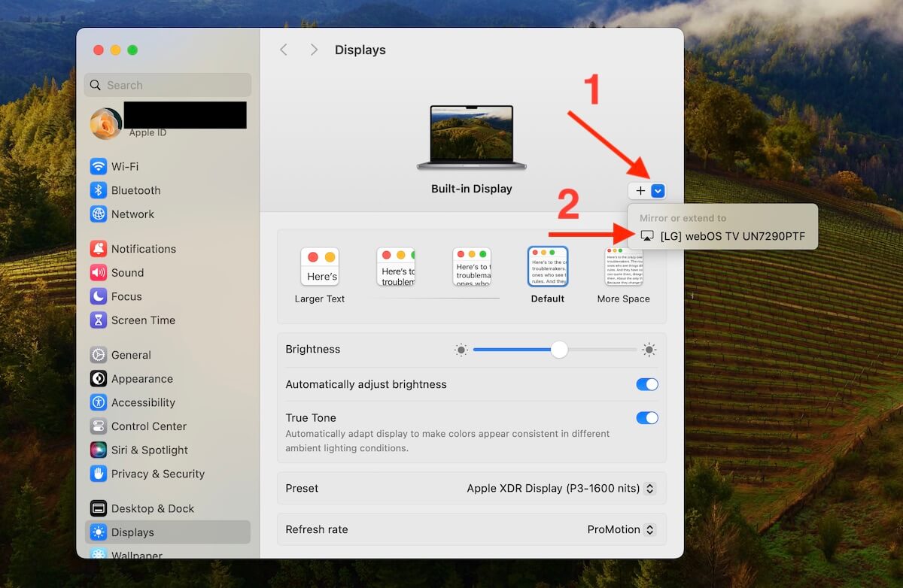Image resolution: width=903 pixels, height=588 pixels.
Task: Go forward with the right chevron
Action: point(314,50)
